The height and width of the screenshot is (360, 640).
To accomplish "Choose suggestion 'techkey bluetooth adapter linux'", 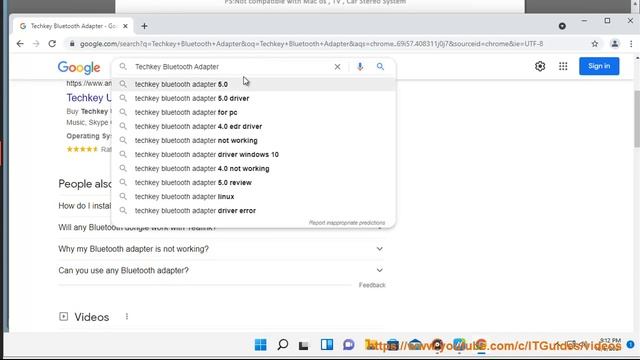I will 253,197.
